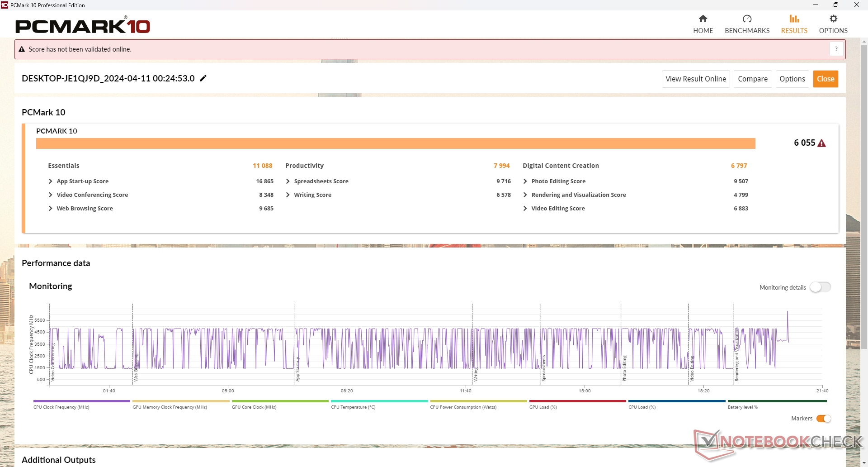The image size is (868, 467).
Task: Select CPU Clock Frequency legend swatch
Action: (x=82, y=401)
